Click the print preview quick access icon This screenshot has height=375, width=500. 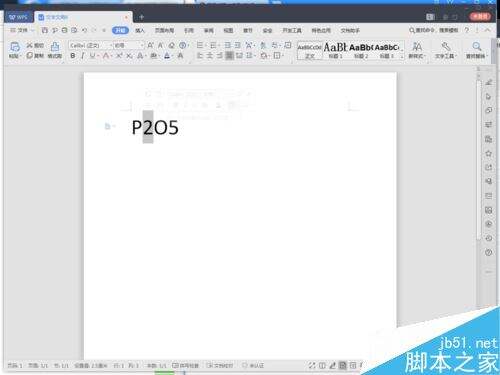coord(74,30)
